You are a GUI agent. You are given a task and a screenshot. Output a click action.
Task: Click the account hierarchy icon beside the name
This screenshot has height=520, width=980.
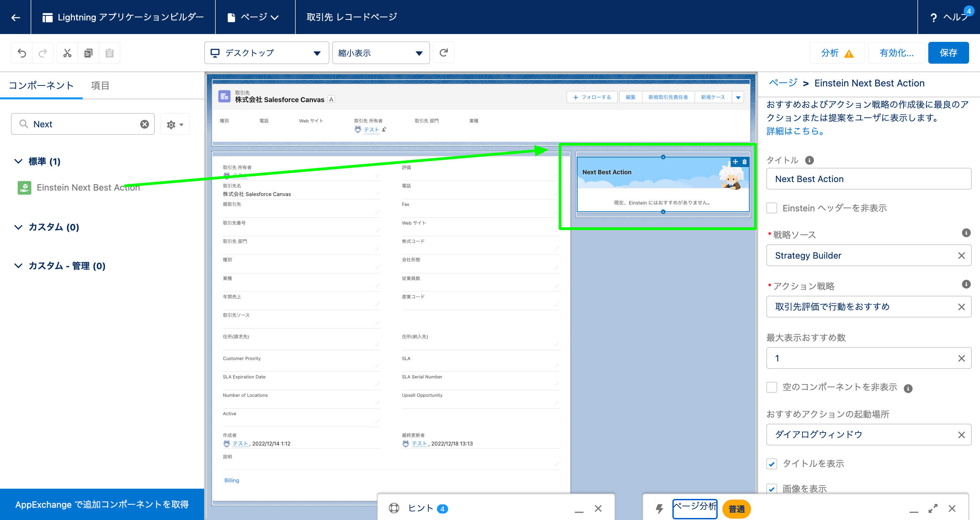click(x=331, y=99)
